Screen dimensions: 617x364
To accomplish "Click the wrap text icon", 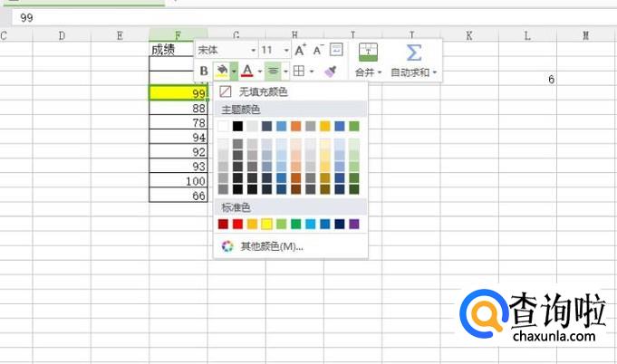I will [336, 50].
